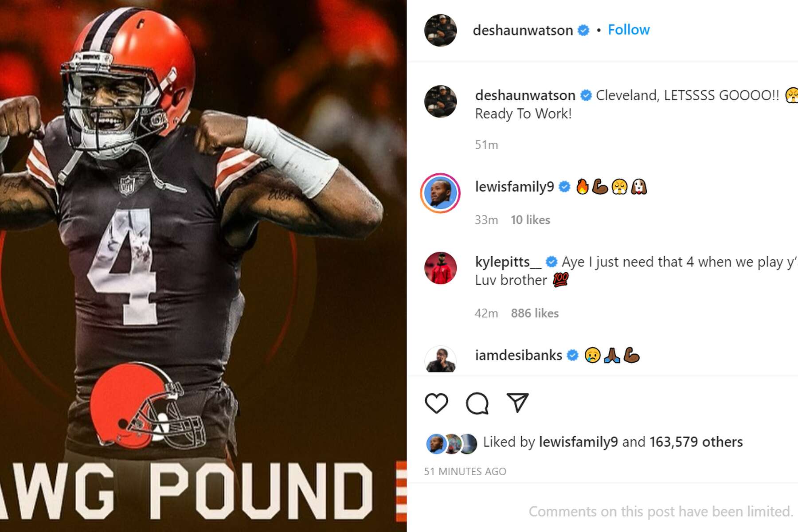Open kylepitts__ avatar
The height and width of the screenshot is (532, 798).
[x=440, y=268]
